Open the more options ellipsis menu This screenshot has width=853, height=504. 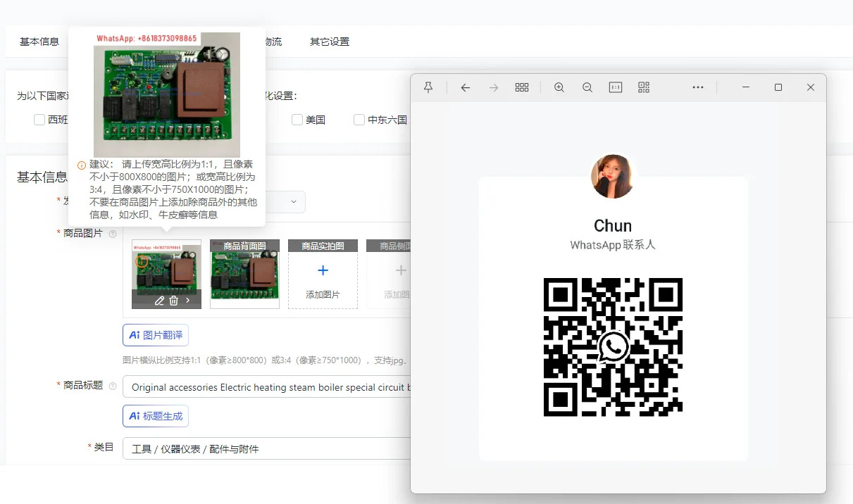pyautogui.click(x=698, y=87)
